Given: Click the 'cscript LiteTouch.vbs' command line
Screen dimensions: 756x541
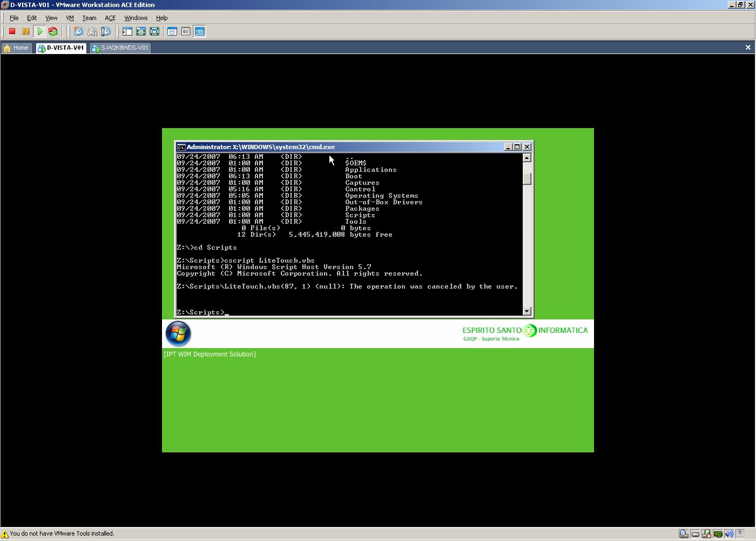Looking at the screenshot, I should (x=246, y=261).
